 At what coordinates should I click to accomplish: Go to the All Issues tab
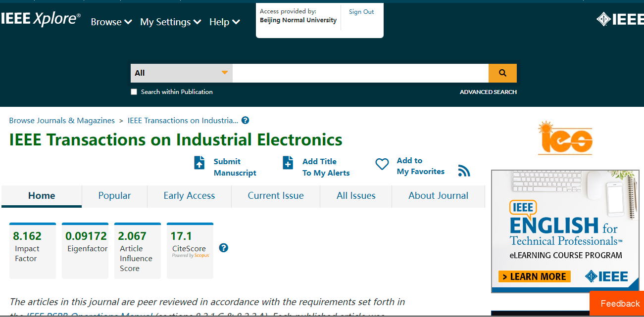point(356,196)
